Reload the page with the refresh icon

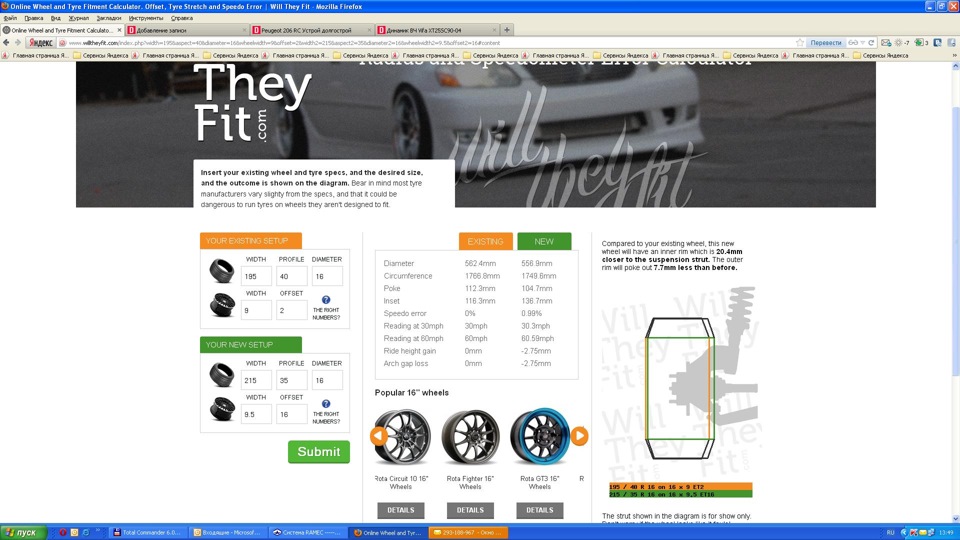click(871, 43)
